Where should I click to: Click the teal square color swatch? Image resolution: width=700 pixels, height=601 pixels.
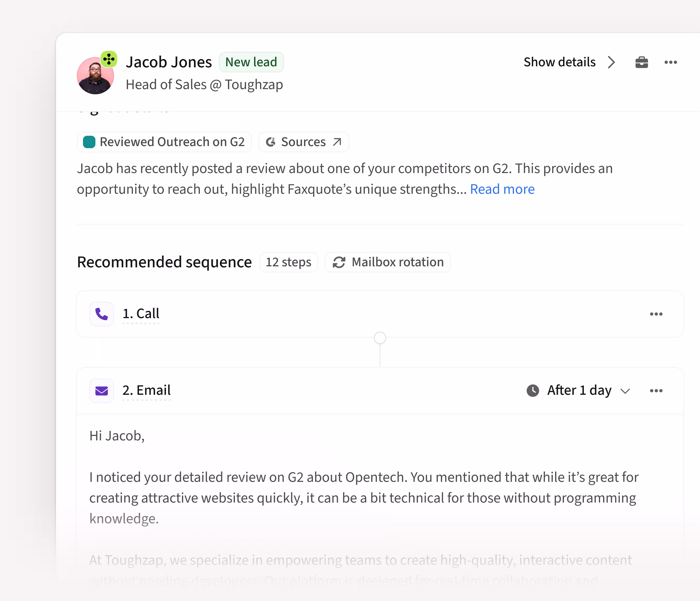pos(89,142)
